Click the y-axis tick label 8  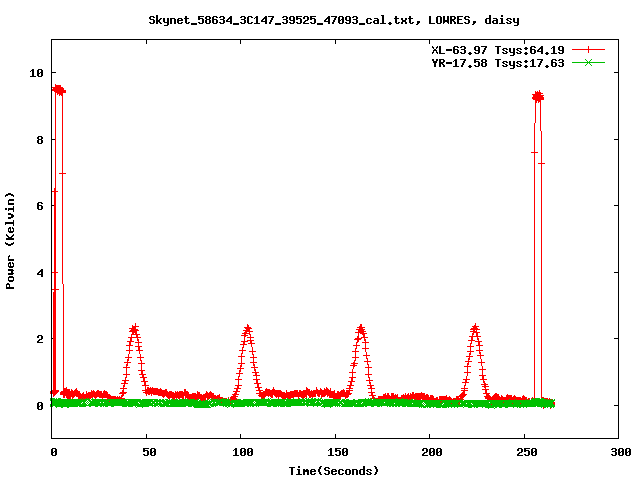click(40, 140)
